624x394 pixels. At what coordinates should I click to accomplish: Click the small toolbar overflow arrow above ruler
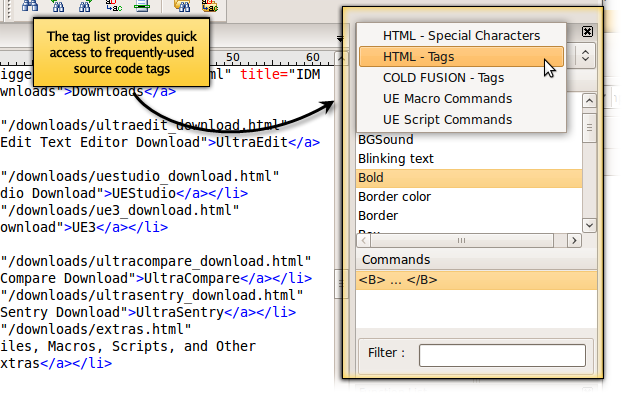click(x=339, y=39)
